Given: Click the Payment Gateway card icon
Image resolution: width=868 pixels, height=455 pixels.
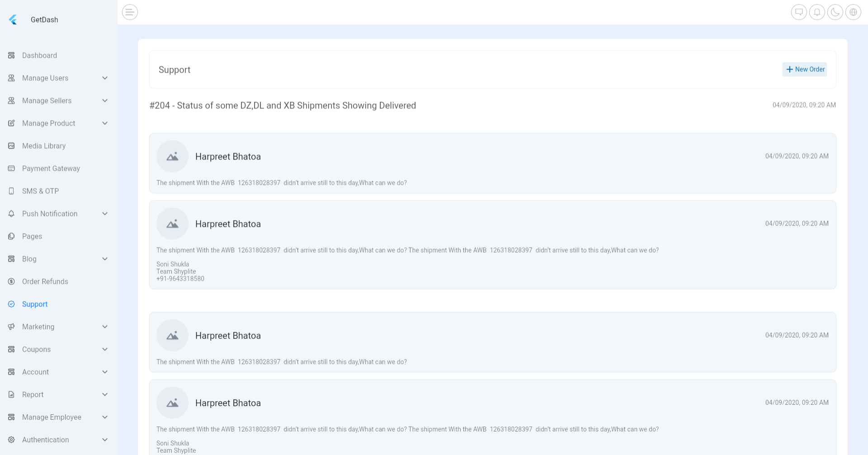Looking at the screenshot, I should coord(12,169).
